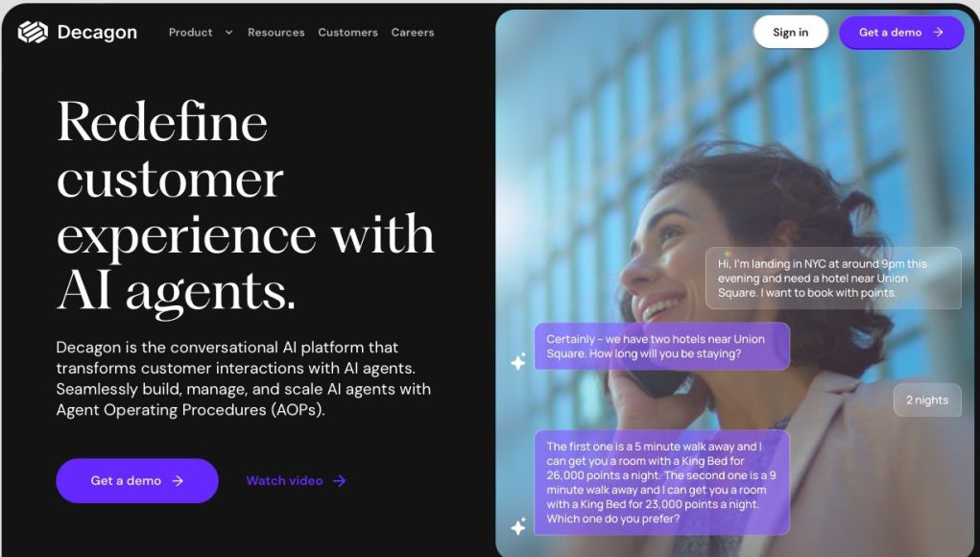Screen dimensions: 980x557
Task: Click the woman on phone hero image
Action: tap(735, 282)
